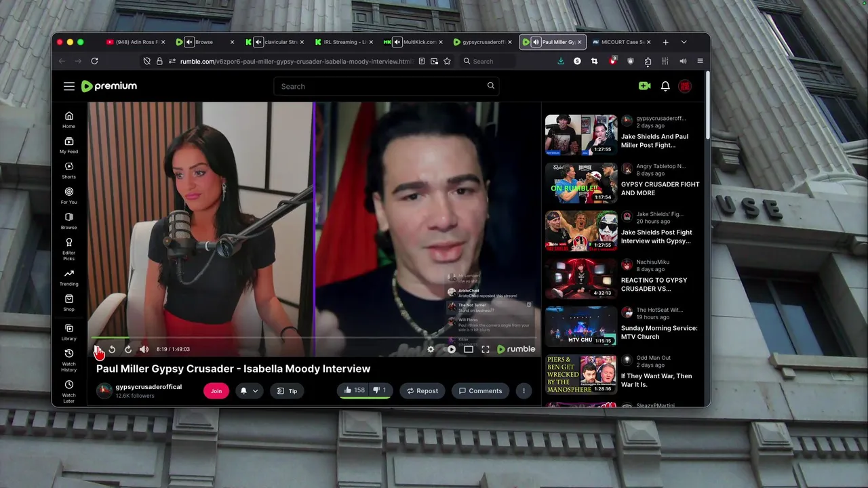Viewport: 868px width, 488px height.
Task: Dislike the video with thumbs down
Action: 380,390
